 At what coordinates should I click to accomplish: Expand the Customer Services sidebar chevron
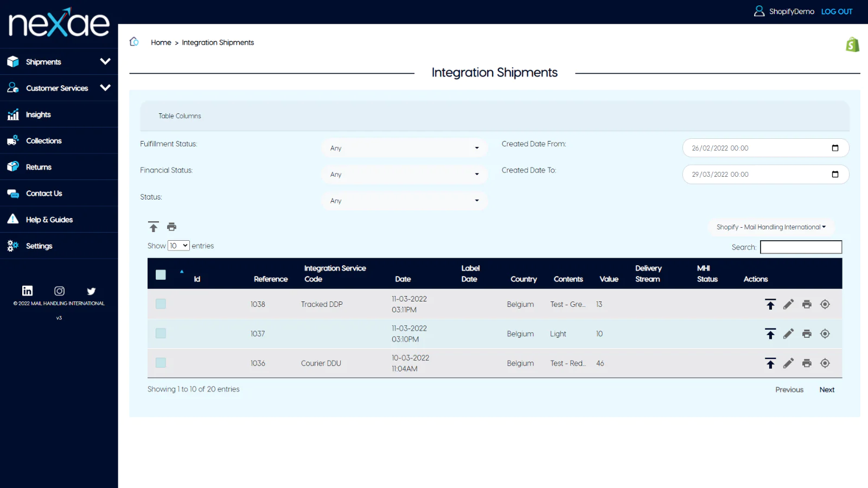105,87
